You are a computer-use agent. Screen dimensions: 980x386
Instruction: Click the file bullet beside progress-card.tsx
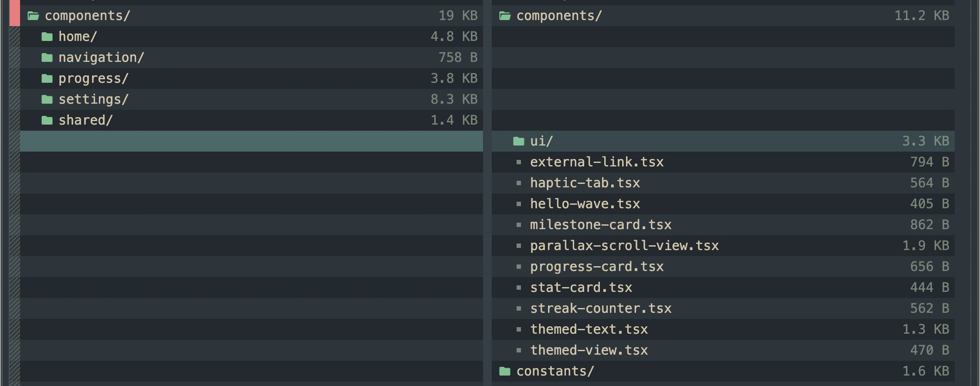coord(519,267)
